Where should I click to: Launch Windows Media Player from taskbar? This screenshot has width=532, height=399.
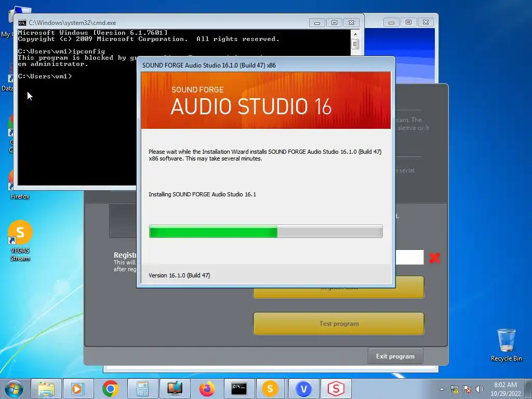click(x=78, y=389)
